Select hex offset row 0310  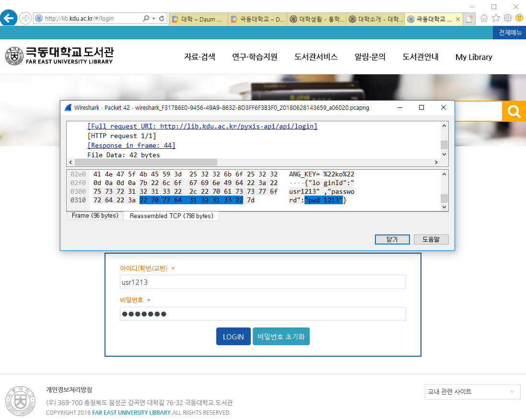(x=78, y=200)
